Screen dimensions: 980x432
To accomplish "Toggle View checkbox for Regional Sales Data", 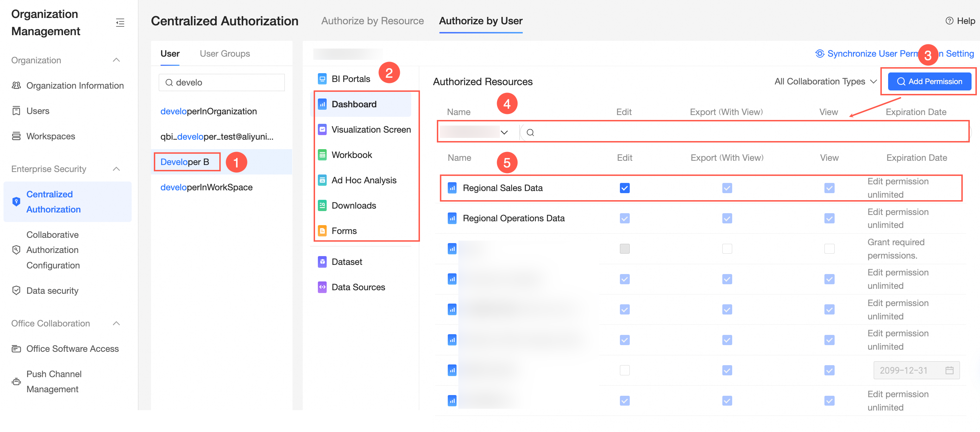I will click(x=829, y=188).
